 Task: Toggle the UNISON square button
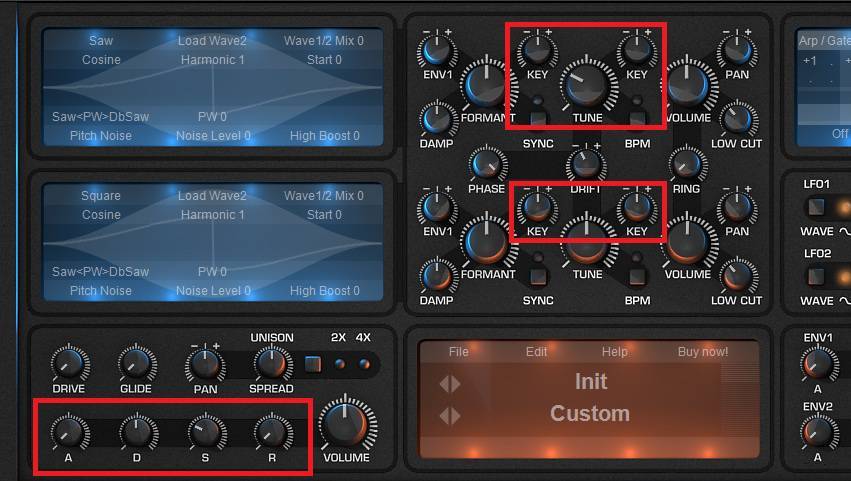313,364
